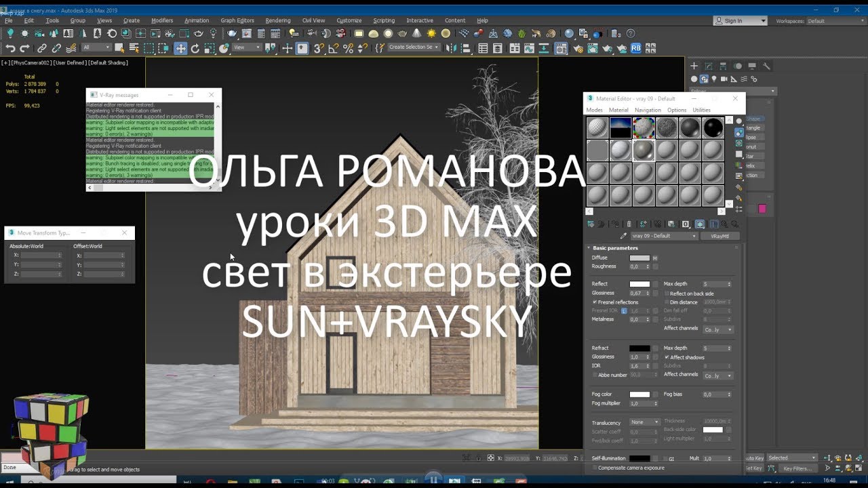Screen dimensions: 868x488
Task: Open the Translucency None dropdown
Action: (x=645, y=422)
